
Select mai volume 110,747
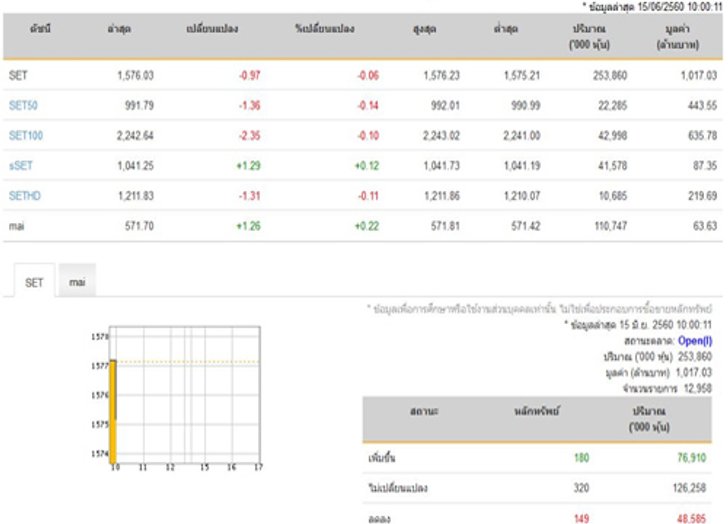click(611, 226)
